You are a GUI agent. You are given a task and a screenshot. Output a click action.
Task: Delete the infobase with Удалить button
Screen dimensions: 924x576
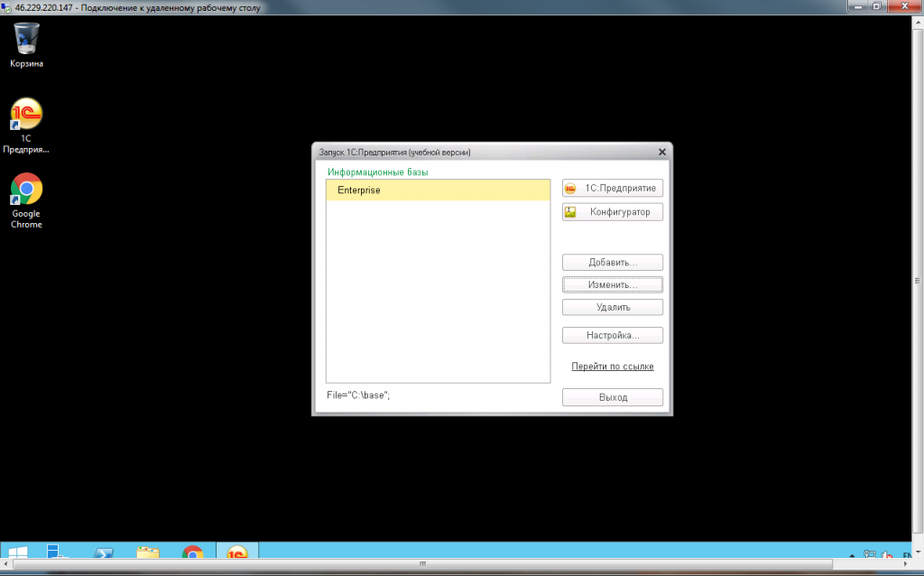coord(613,307)
